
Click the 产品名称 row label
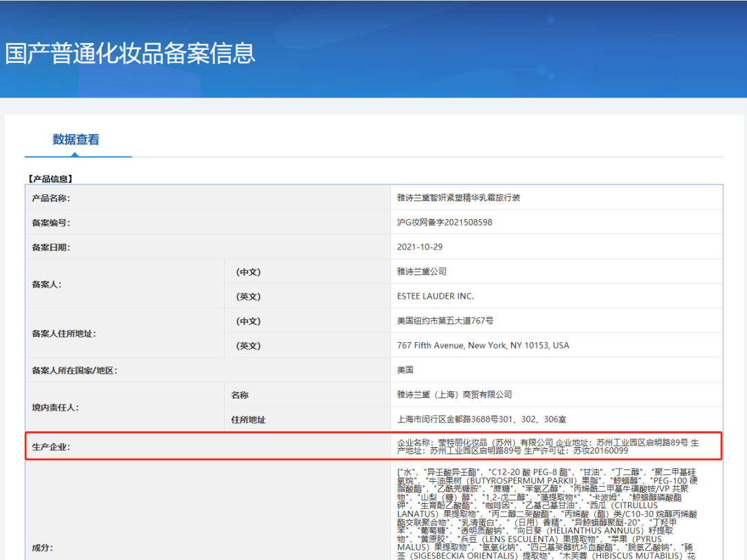point(51,198)
